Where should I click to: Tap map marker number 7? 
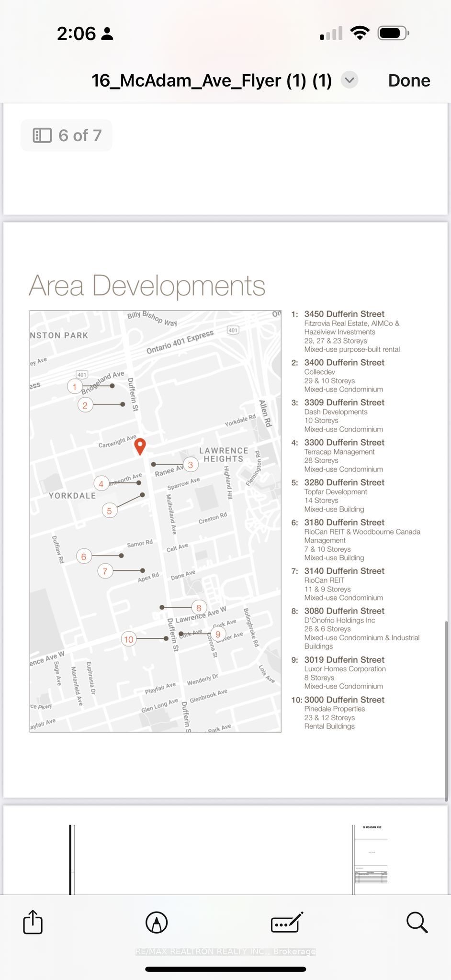(105, 571)
